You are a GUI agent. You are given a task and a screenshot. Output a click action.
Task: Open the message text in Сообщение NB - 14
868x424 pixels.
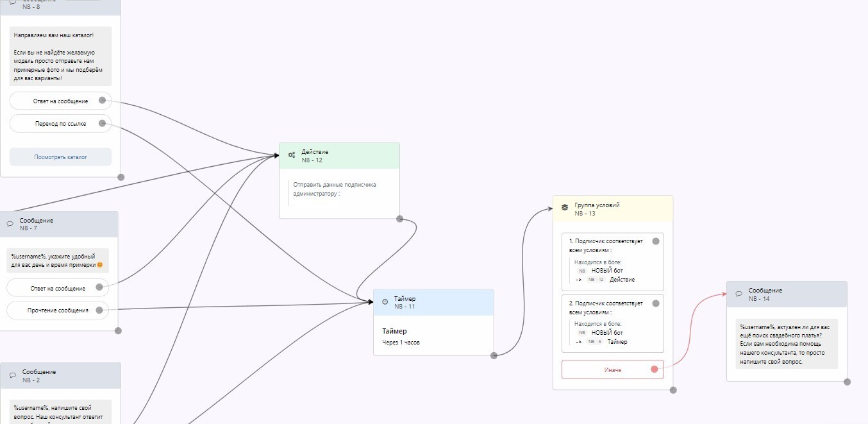tap(787, 344)
